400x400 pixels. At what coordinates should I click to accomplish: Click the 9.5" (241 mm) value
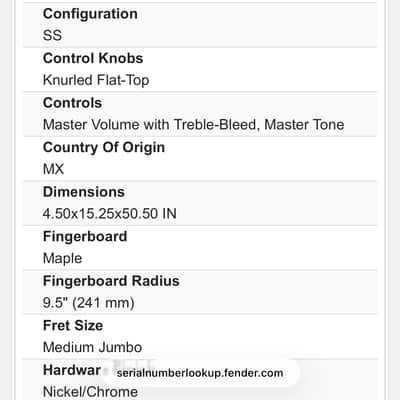pos(89,303)
